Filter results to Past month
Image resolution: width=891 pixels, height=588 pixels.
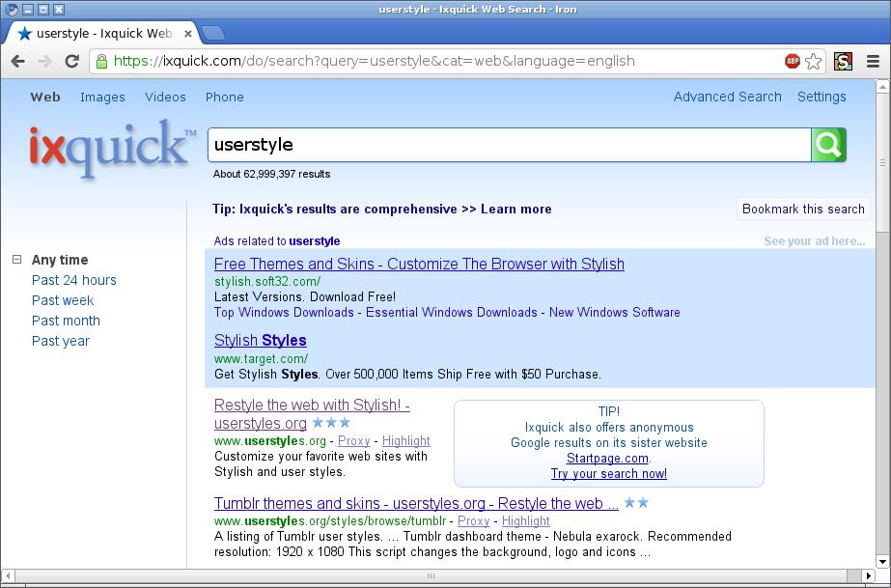pyautogui.click(x=66, y=321)
